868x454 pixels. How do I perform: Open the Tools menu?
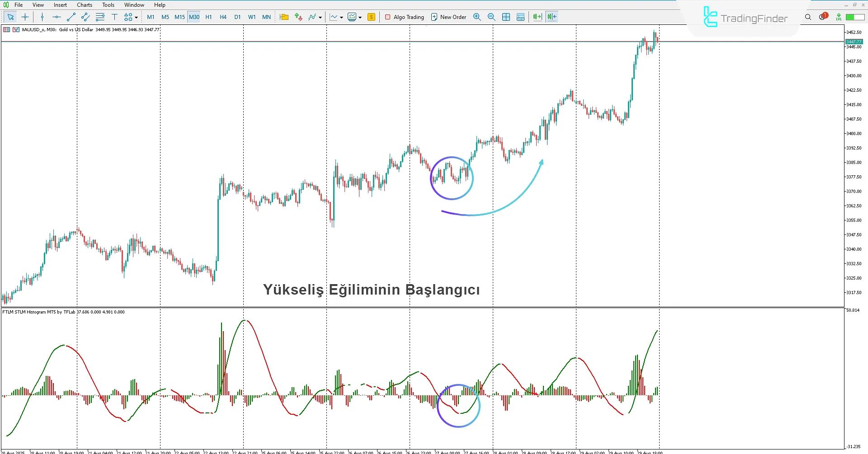click(108, 5)
